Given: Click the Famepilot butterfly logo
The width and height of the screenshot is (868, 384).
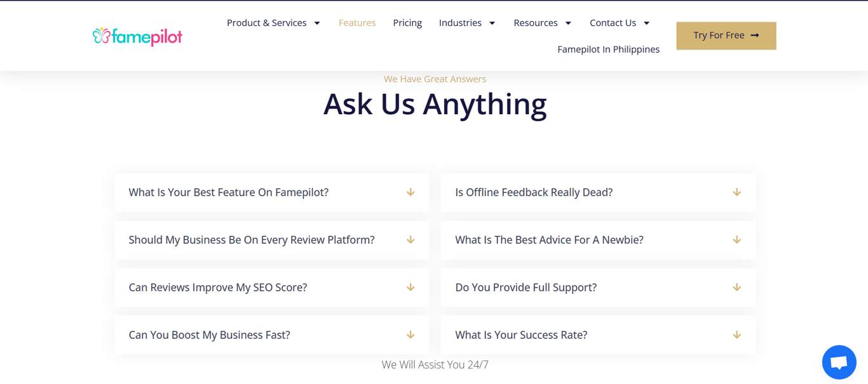Looking at the screenshot, I should 137,36.
